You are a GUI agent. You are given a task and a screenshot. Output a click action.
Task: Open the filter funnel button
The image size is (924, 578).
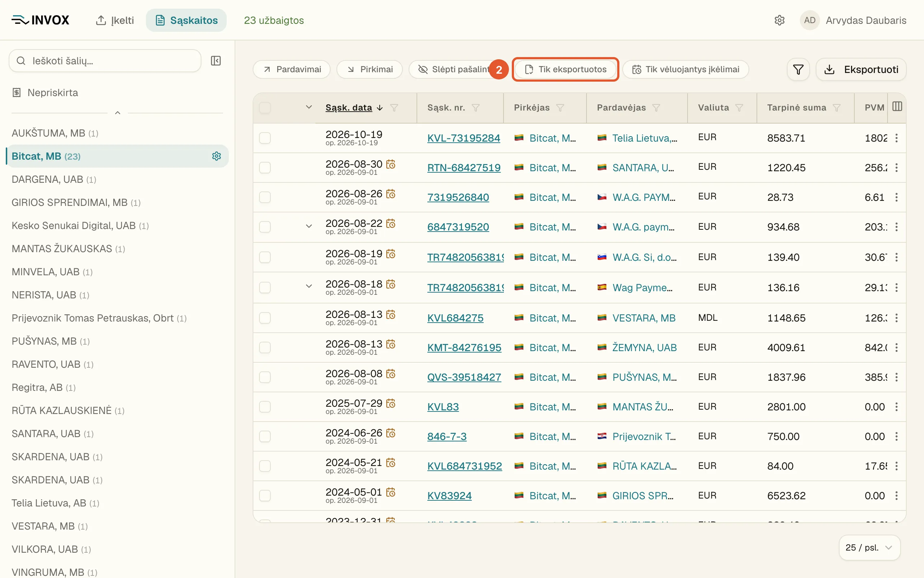click(798, 70)
